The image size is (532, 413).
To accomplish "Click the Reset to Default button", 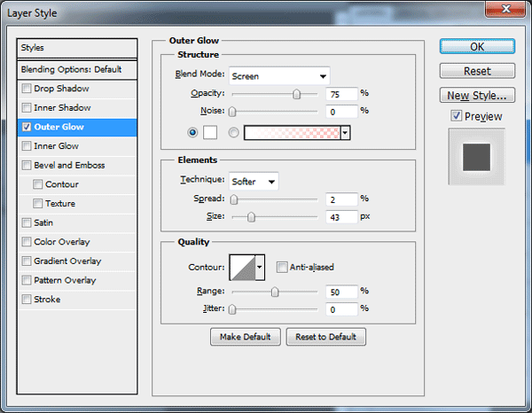I will [325, 337].
